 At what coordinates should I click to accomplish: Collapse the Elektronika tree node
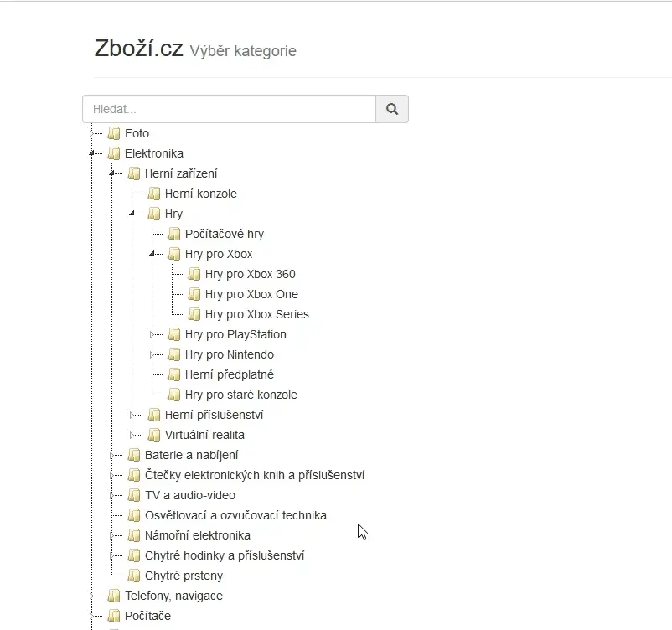[91, 153]
